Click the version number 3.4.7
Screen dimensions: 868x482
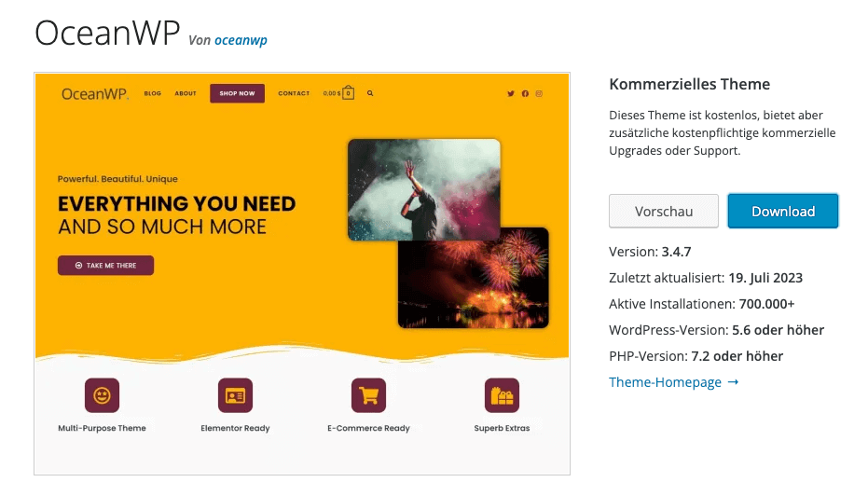pos(677,252)
